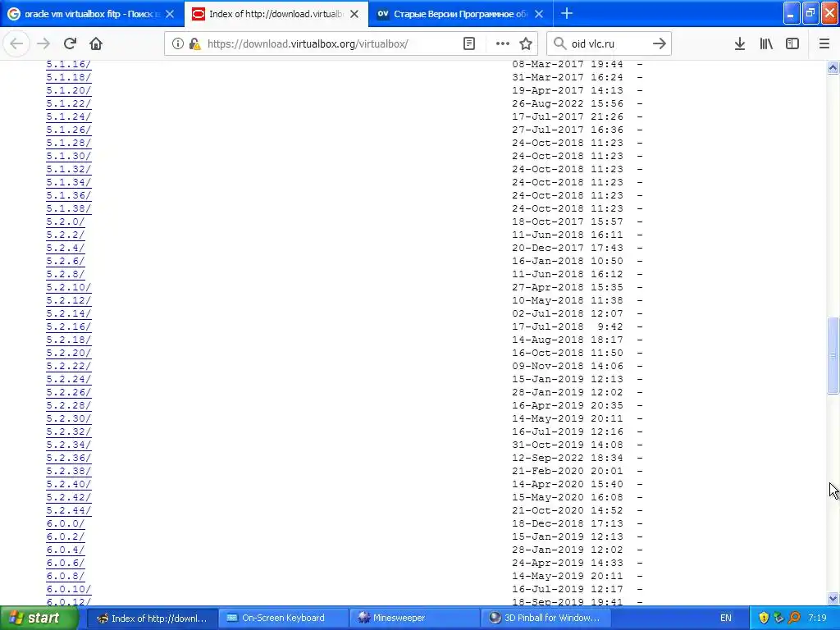Click the search box containing oid vlc.ru
The image size is (840, 630).
(608, 43)
